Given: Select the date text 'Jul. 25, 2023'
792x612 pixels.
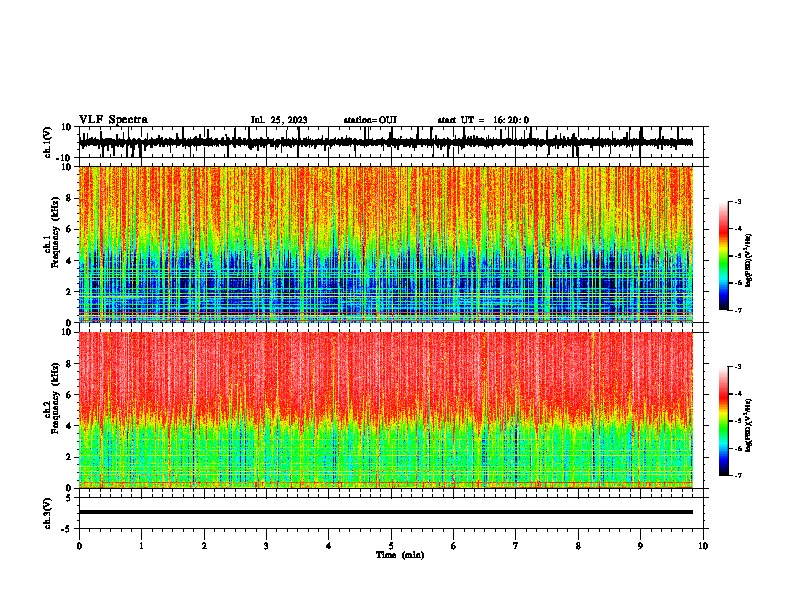Looking at the screenshot, I should point(279,120).
